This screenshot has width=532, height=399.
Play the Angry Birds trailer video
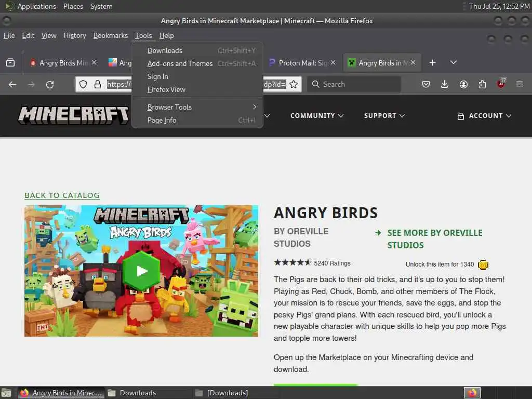click(141, 271)
